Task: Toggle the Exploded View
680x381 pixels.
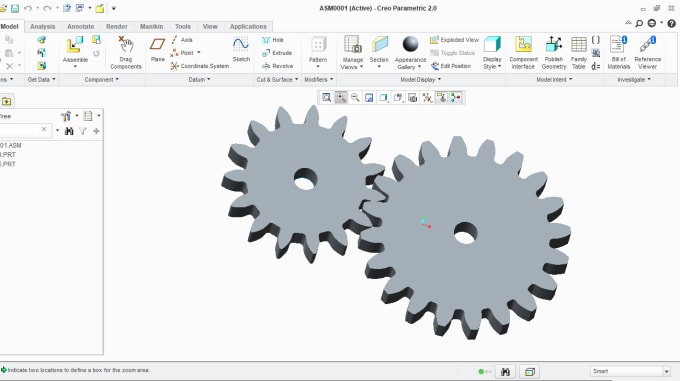Action: point(454,40)
